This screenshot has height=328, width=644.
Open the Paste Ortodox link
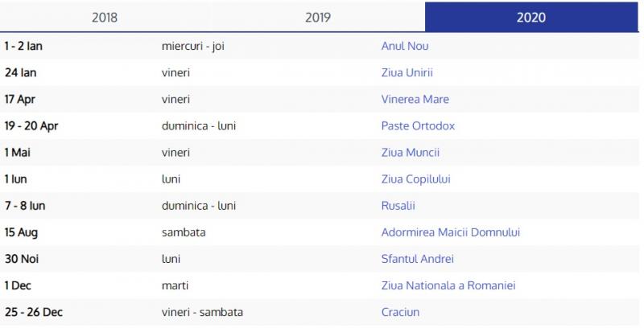coord(418,125)
